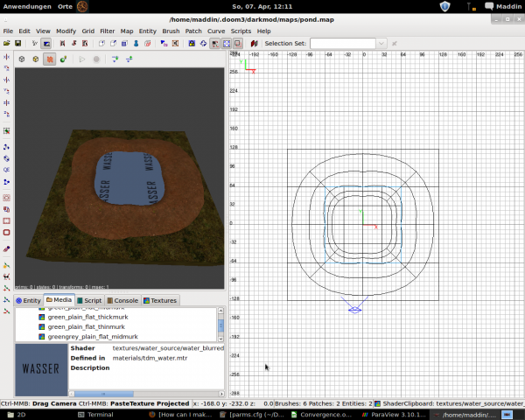Click the WASSER texture preview thumbnail
This screenshot has height=420, width=525.
pos(41,370)
